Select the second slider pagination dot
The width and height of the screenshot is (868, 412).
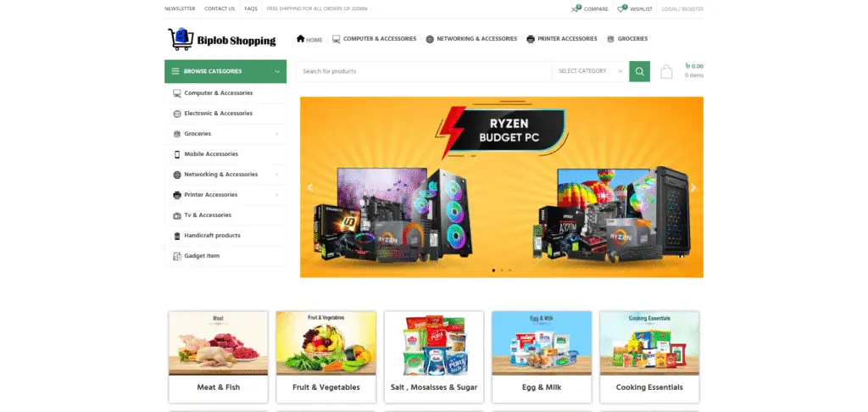tap(502, 270)
